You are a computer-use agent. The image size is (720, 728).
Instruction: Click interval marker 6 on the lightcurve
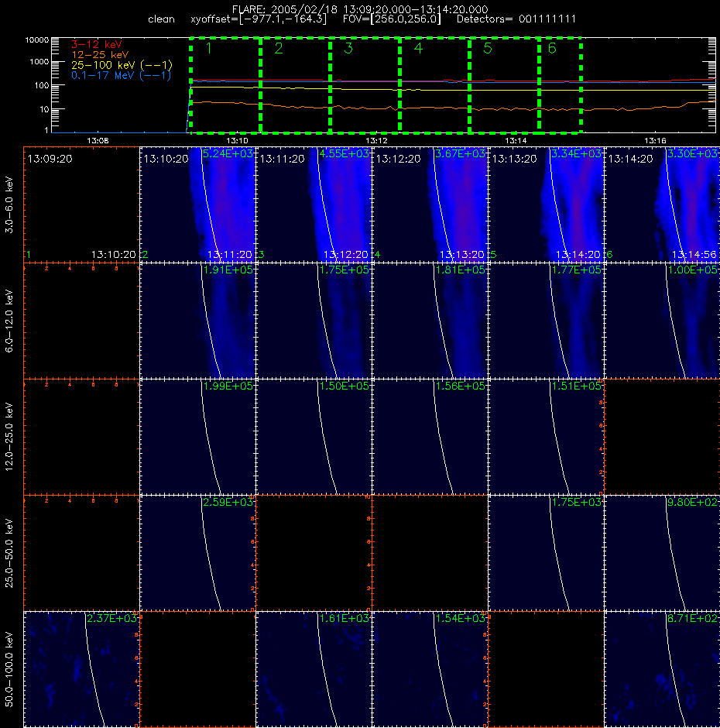pos(552,48)
